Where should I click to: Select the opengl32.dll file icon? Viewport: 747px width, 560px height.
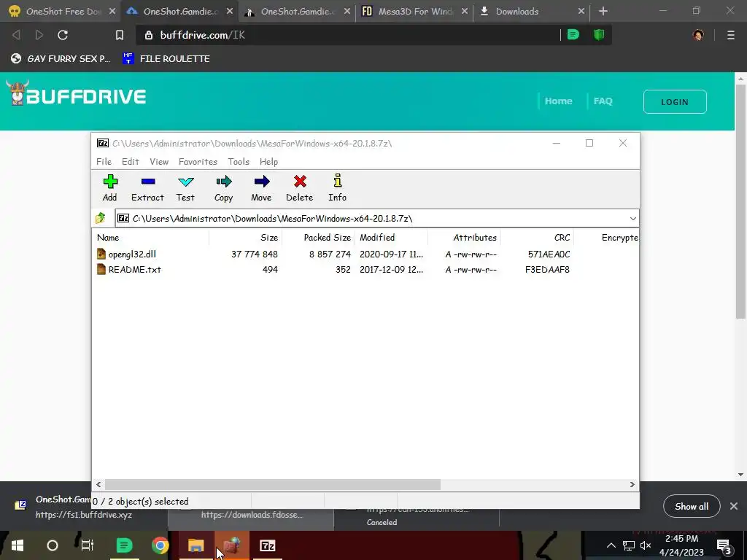coord(101,254)
